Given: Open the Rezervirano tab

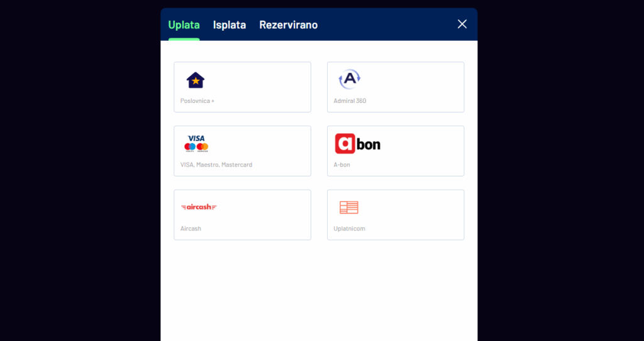Looking at the screenshot, I should tap(288, 24).
